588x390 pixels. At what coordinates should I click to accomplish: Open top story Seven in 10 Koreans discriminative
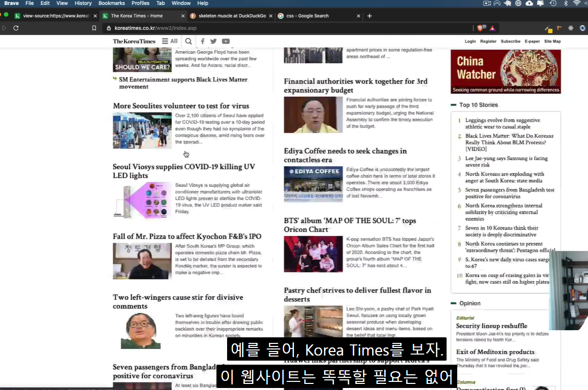coord(502,231)
